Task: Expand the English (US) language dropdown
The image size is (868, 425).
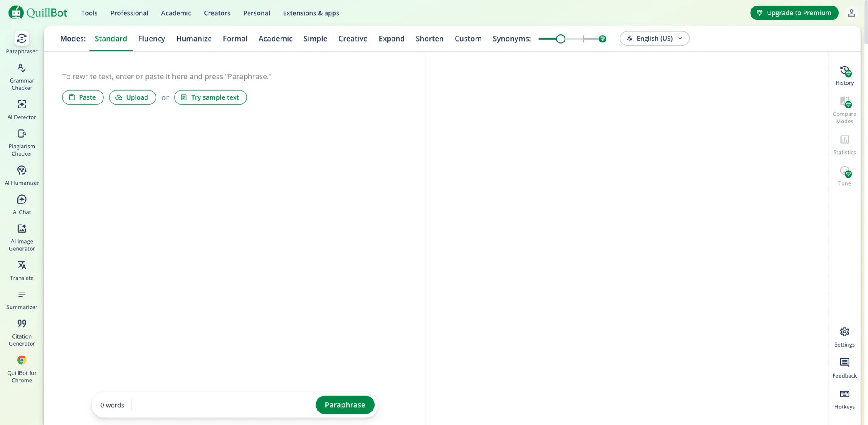Action: tap(654, 39)
